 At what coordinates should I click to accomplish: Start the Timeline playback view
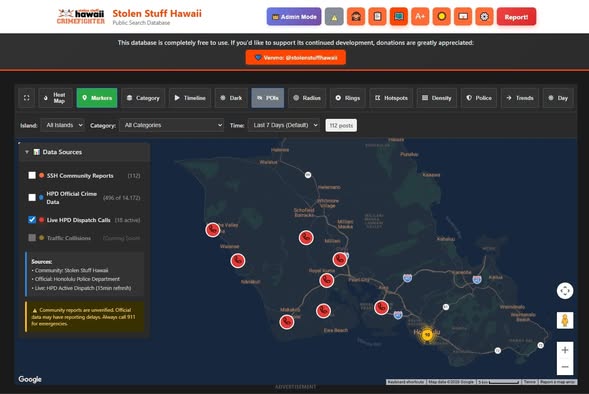[190, 98]
